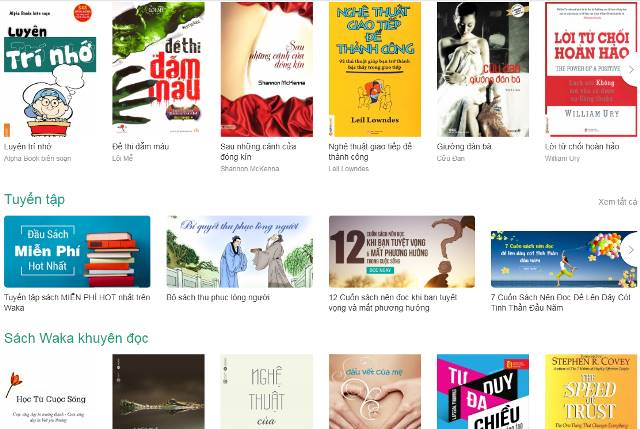Click next arrow on top book carousel
Image resolution: width=640 pixels, height=429 pixels.
coord(631,70)
